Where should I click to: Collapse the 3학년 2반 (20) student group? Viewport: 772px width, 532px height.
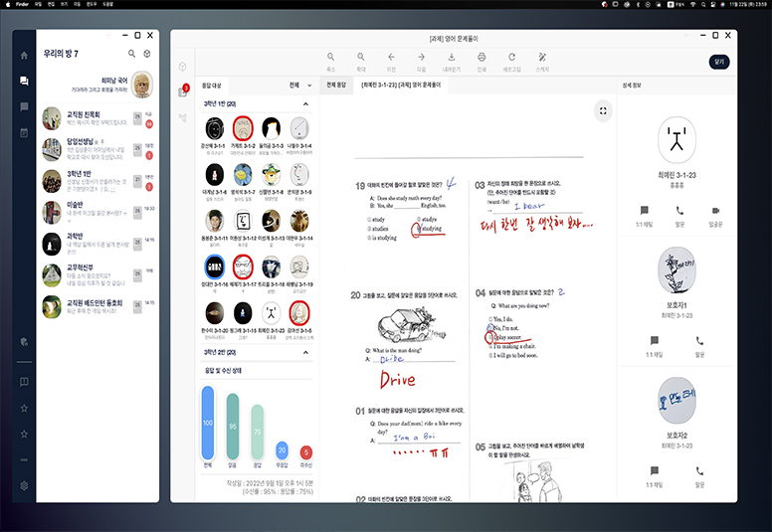coord(305,352)
